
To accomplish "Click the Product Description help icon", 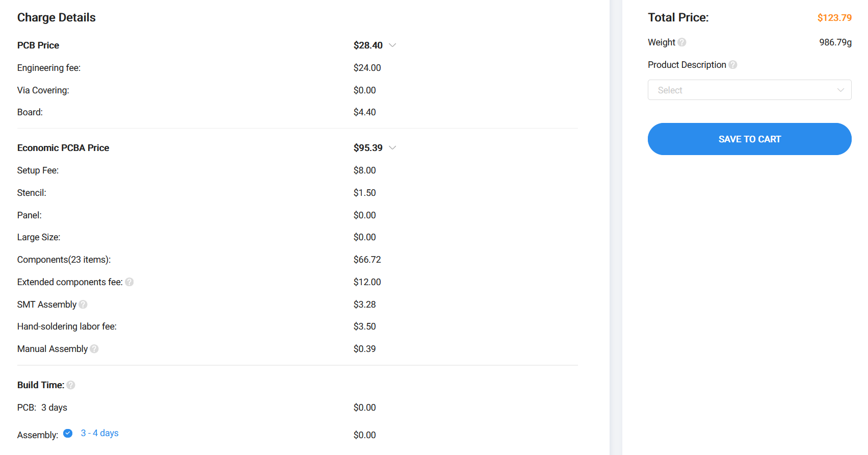I will tap(733, 65).
